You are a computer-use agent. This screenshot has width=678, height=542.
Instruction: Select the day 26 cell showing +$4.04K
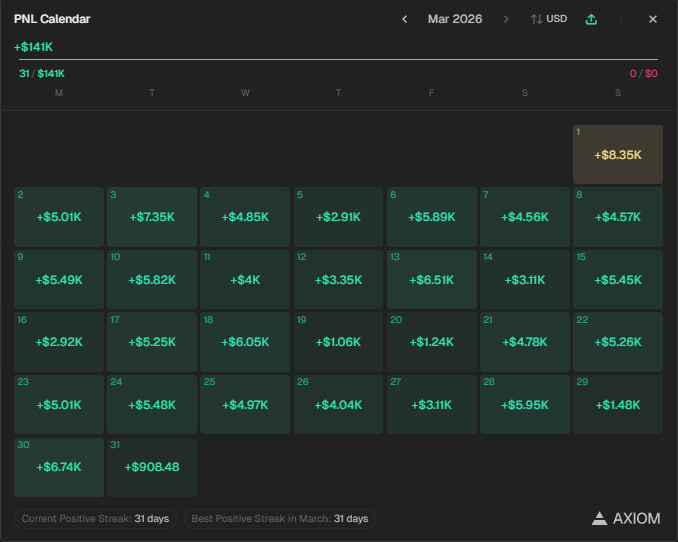[x=338, y=404]
